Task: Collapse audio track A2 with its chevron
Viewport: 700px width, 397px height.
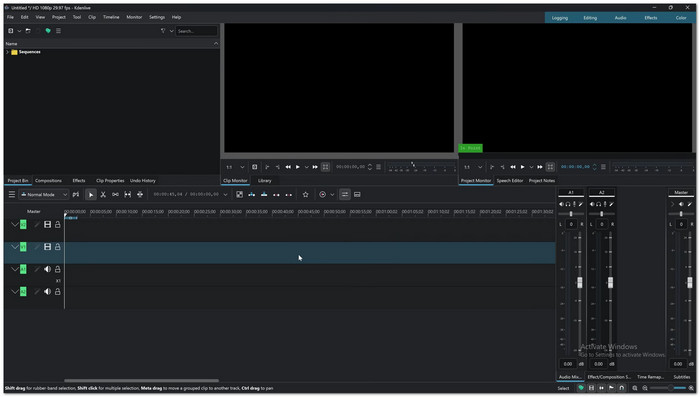Action: [14, 292]
